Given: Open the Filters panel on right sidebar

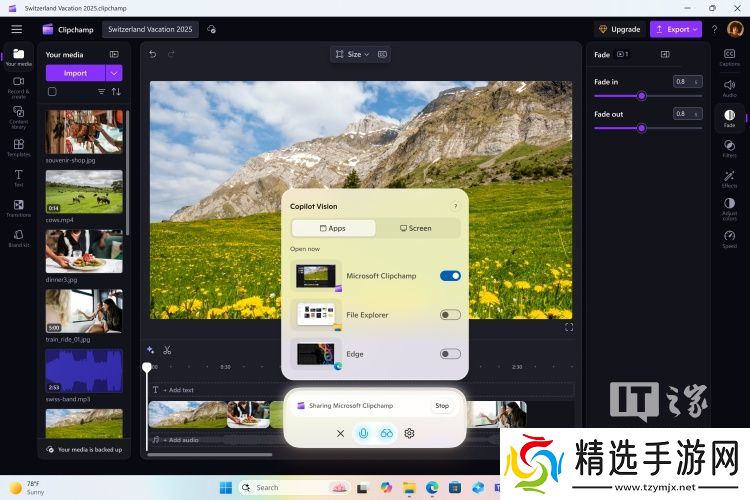Looking at the screenshot, I should 729,147.
